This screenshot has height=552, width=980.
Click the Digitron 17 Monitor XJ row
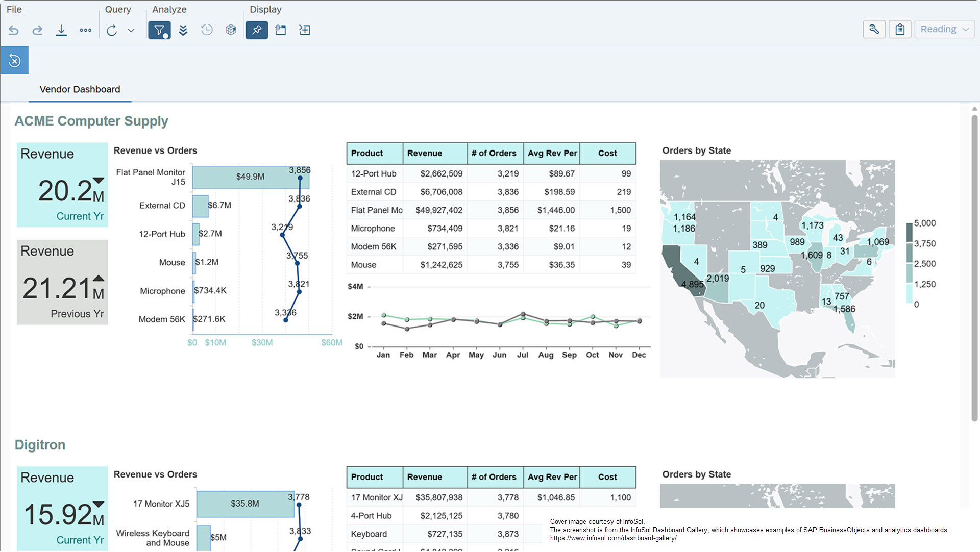[491, 497]
